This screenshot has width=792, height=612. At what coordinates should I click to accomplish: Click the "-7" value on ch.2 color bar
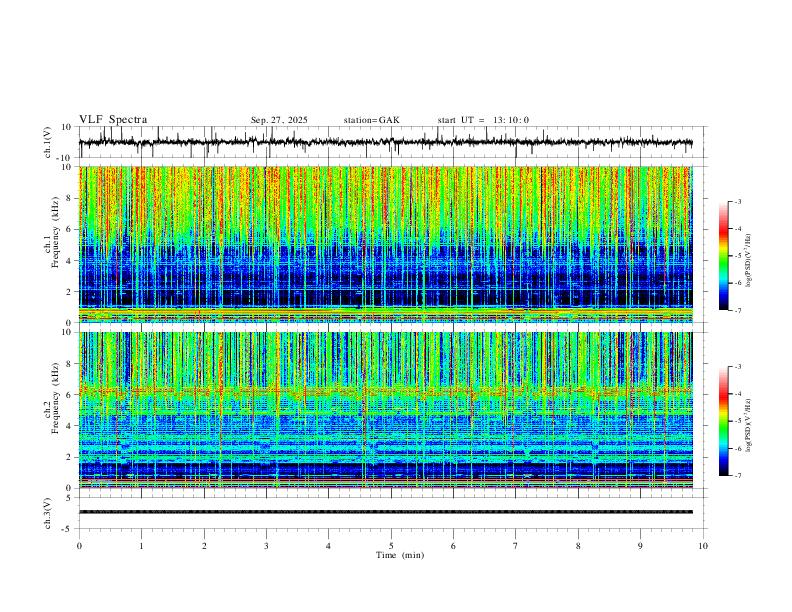click(x=737, y=476)
